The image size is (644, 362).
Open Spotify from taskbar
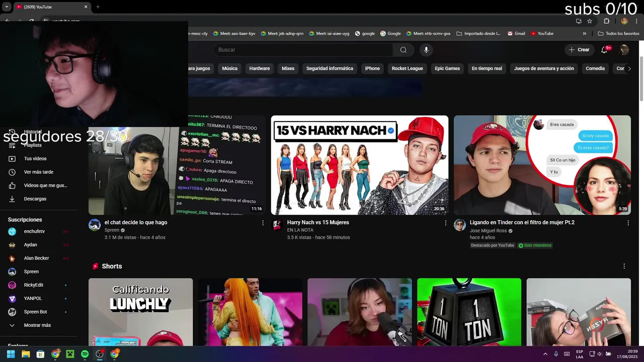pos(85,354)
